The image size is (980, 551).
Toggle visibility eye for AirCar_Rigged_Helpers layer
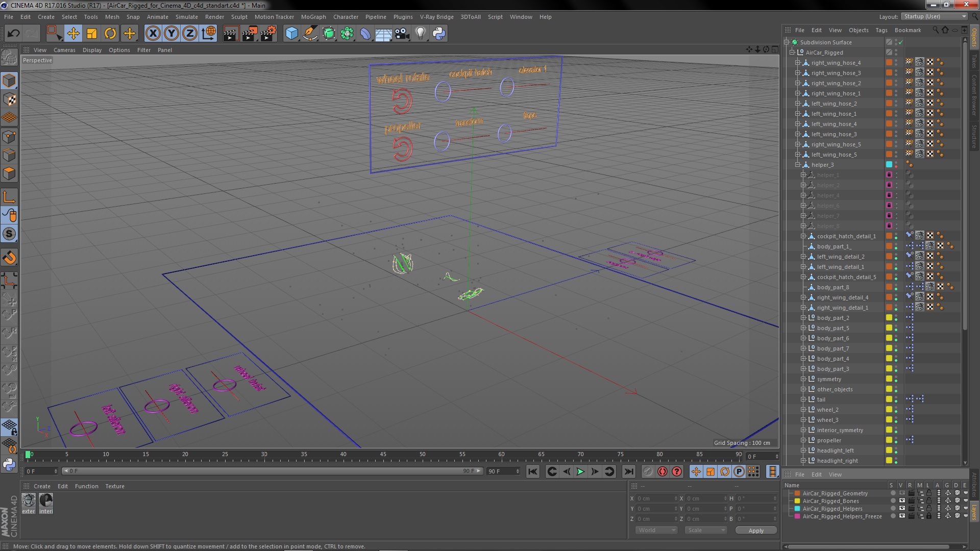pyautogui.click(x=902, y=509)
